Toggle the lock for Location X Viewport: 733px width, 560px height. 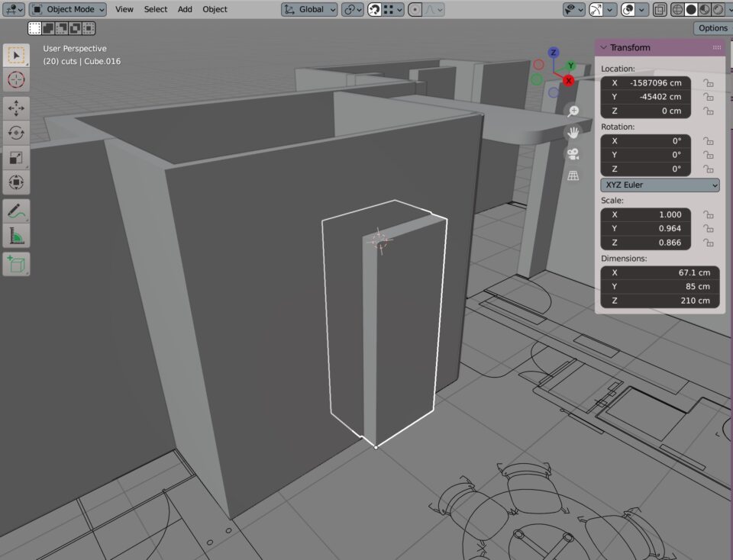(708, 83)
